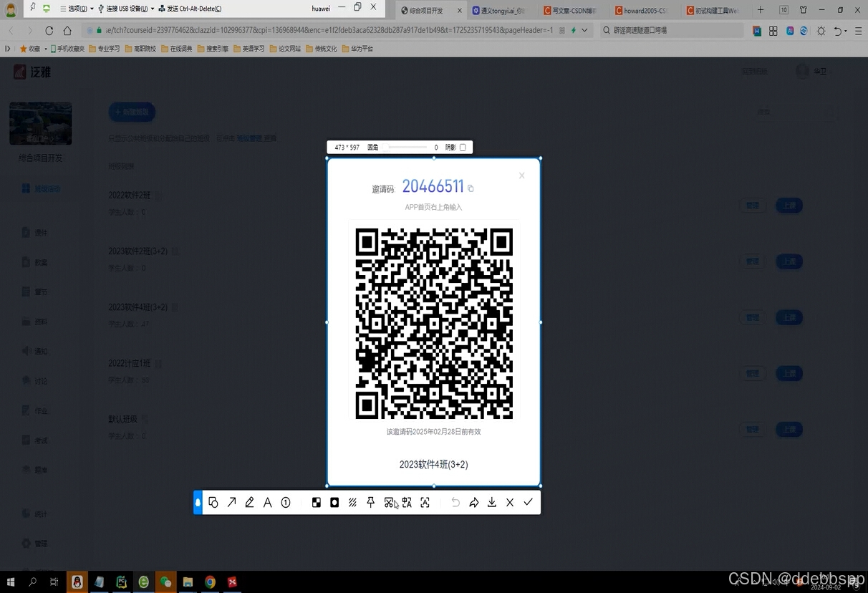
Task: Open the browser hamburger menu
Action: tap(859, 31)
